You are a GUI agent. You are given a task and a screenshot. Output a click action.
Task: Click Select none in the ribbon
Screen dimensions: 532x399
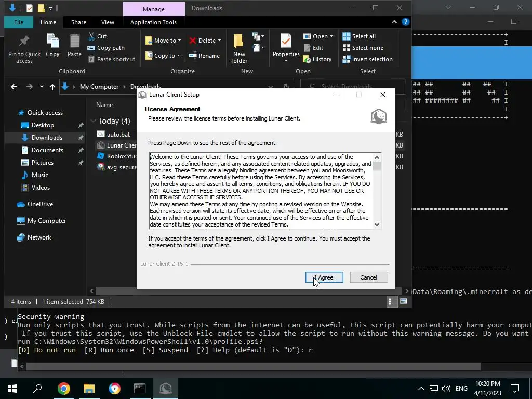[x=363, y=48]
